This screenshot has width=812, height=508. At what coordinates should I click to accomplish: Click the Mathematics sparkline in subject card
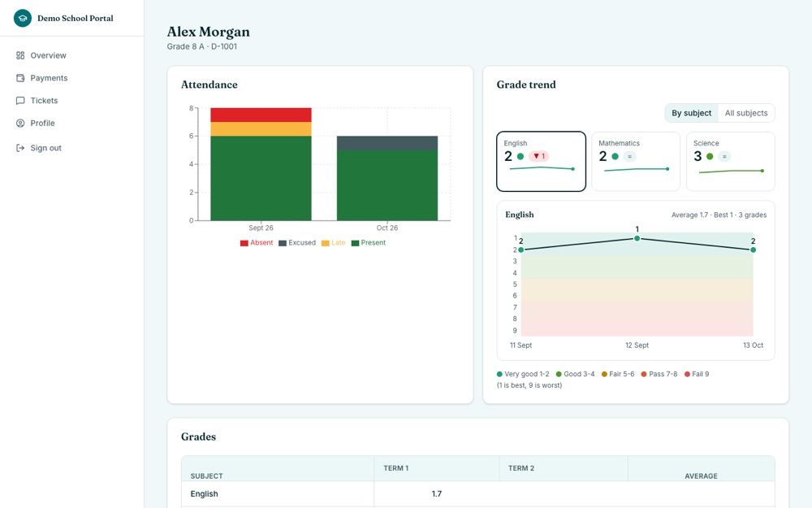tap(637, 169)
